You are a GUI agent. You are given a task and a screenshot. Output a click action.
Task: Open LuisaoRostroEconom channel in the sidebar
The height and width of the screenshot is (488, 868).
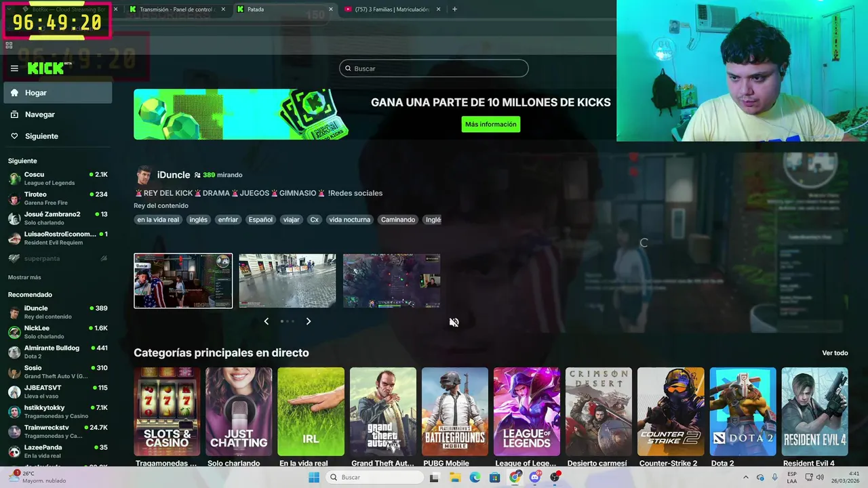[x=58, y=238]
